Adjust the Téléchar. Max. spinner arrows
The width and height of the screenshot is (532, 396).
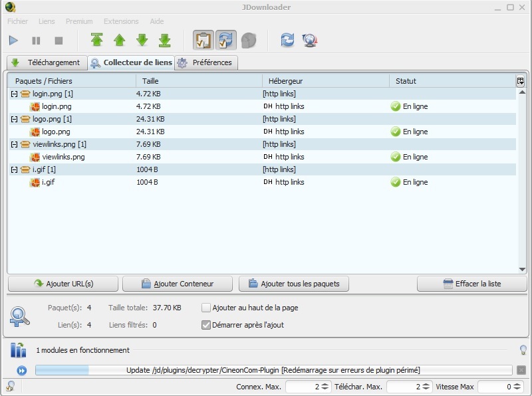[x=426, y=387]
